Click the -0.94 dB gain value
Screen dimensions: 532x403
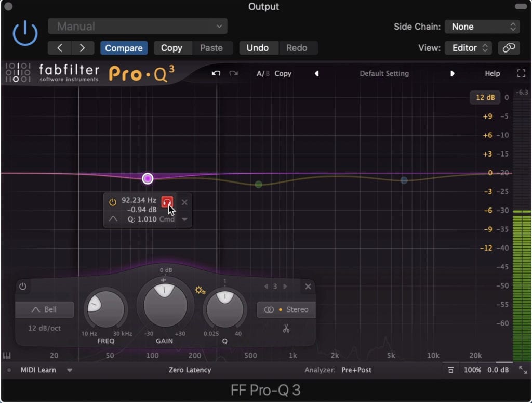click(142, 210)
